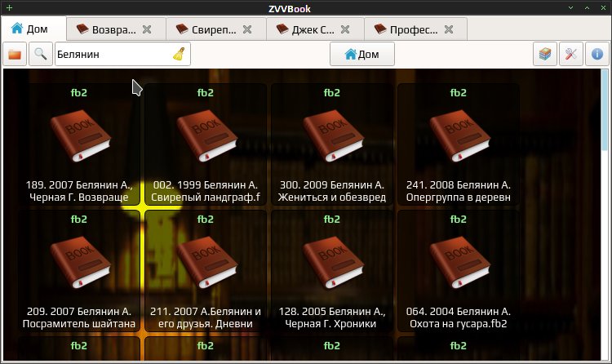Open book icon for Охота на гусара
The image size is (612, 364).
pos(459,263)
